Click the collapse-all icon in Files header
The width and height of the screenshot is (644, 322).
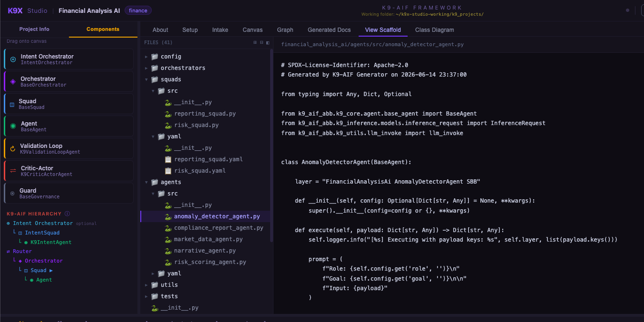tap(261, 43)
